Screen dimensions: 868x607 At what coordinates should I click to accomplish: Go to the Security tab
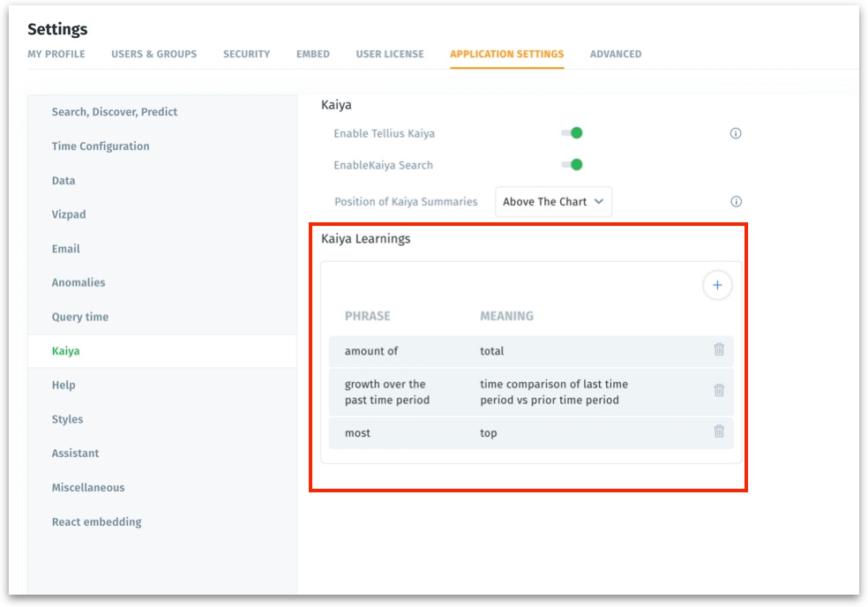coord(246,54)
